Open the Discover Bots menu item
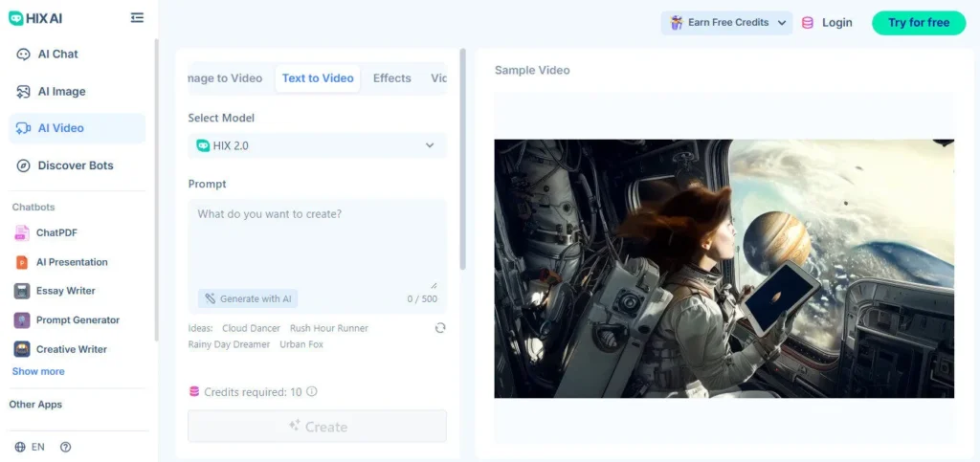The height and width of the screenshot is (462, 980). (77, 165)
